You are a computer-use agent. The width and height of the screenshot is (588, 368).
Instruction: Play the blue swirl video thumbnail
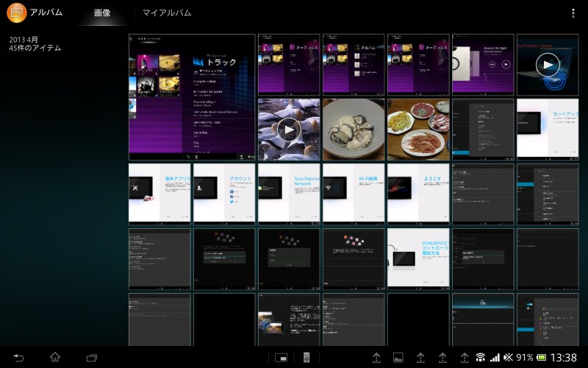coord(547,65)
